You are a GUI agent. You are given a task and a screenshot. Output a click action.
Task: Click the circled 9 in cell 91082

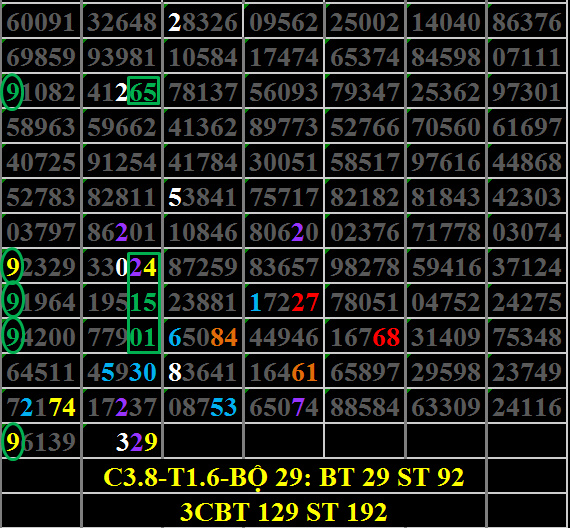12,92
